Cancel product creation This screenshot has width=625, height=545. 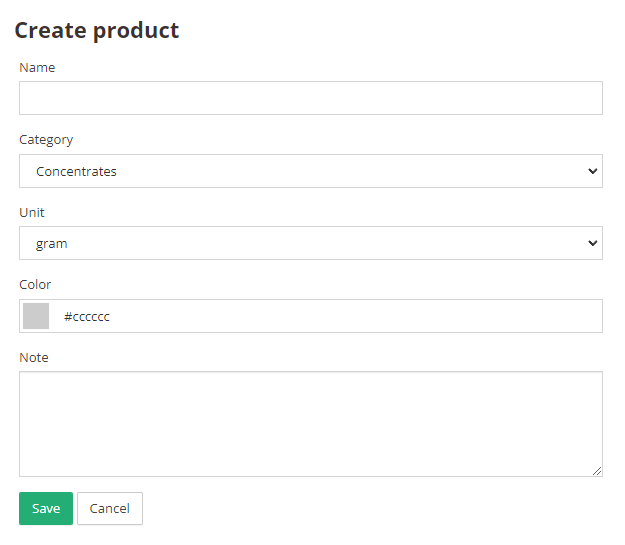pyautogui.click(x=110, y=508)
